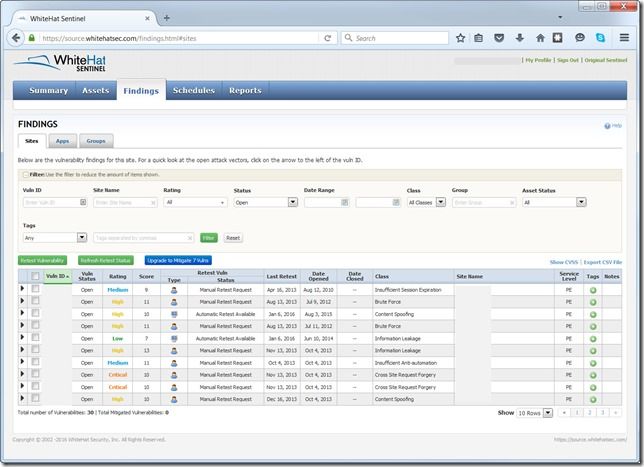The width and height of the screenshot is (644, 467).
Task: Switch to the Schedules navigation tab
Action: 193,91
